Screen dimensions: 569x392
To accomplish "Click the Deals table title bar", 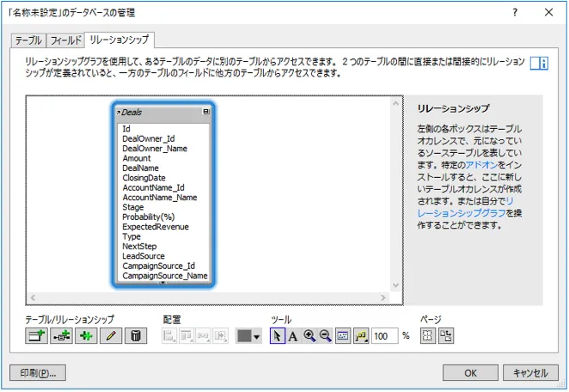I will (x=163, y=112).
